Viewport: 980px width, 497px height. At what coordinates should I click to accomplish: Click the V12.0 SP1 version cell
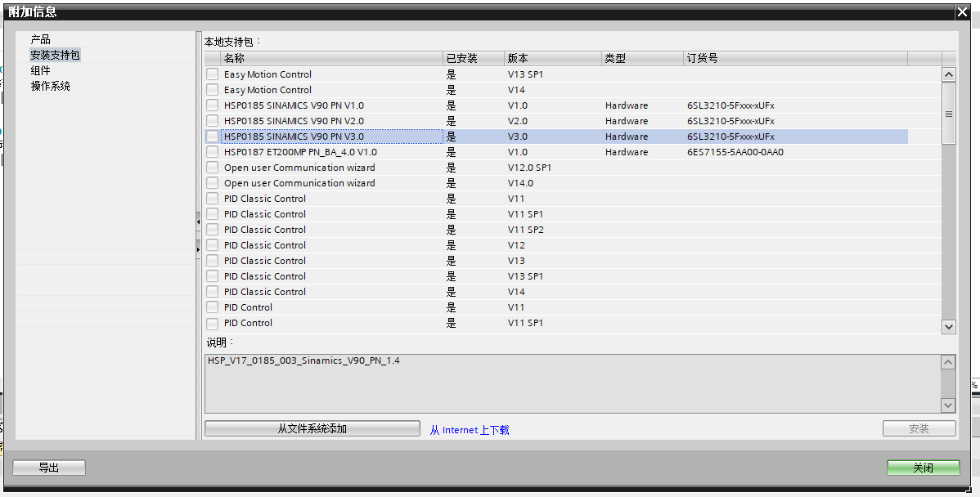(x=529, y=168)
